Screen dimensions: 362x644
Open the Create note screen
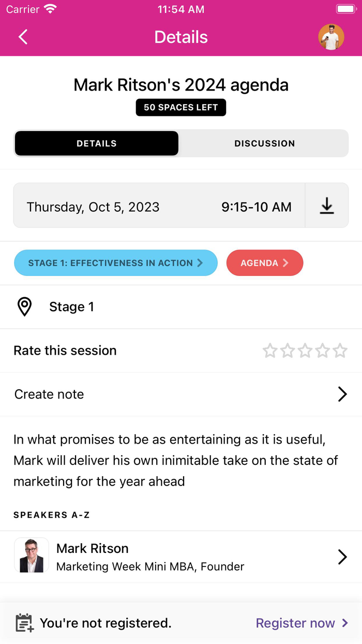pyautogui.click(x=181, y=394)
